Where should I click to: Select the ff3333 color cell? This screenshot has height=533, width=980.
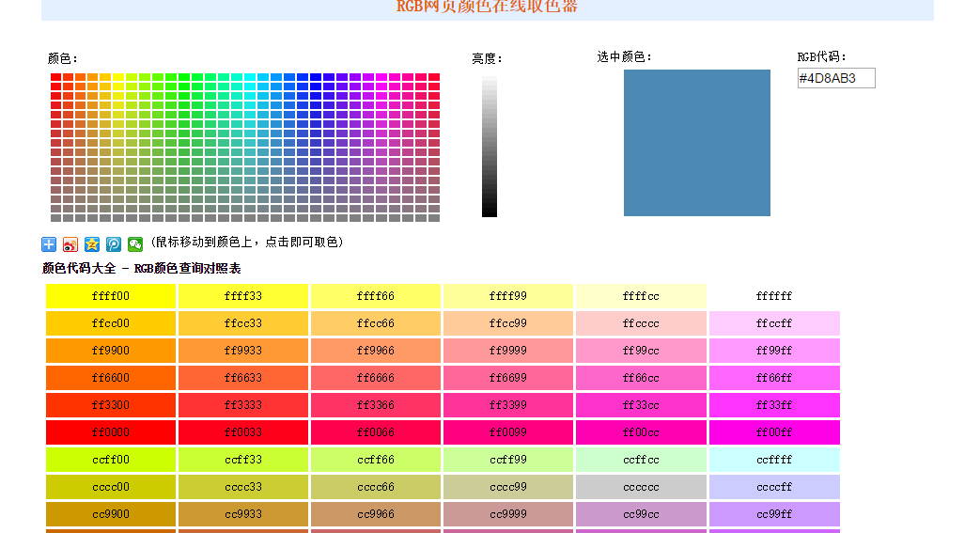click(x=243, y=405)
